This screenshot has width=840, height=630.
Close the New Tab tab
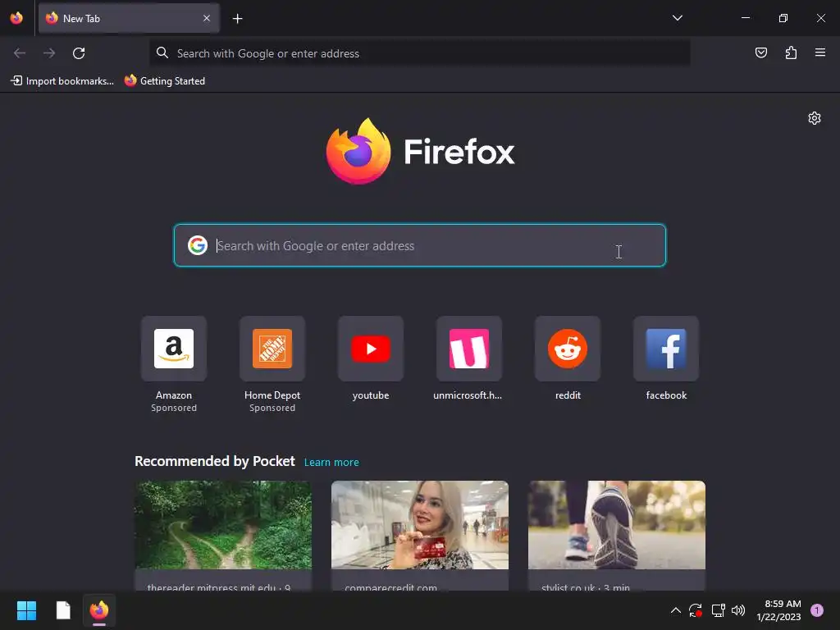pyautogui.click(x=207, y=18)
